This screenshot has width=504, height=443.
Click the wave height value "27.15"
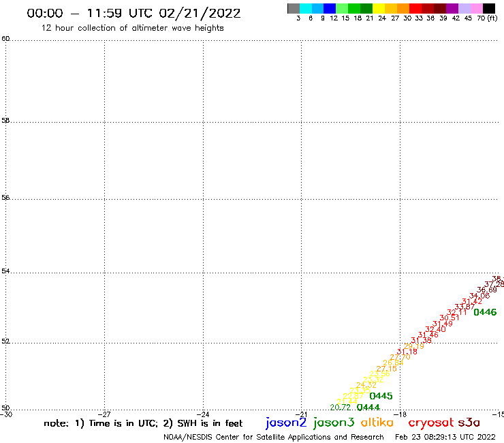386,369
